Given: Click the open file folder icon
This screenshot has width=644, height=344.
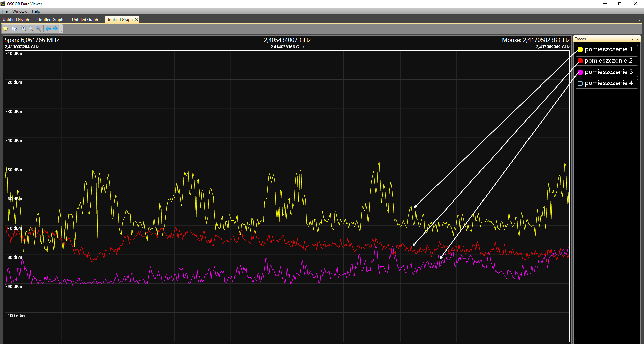Looking at the screenshot, I should [x=6, y=29].
